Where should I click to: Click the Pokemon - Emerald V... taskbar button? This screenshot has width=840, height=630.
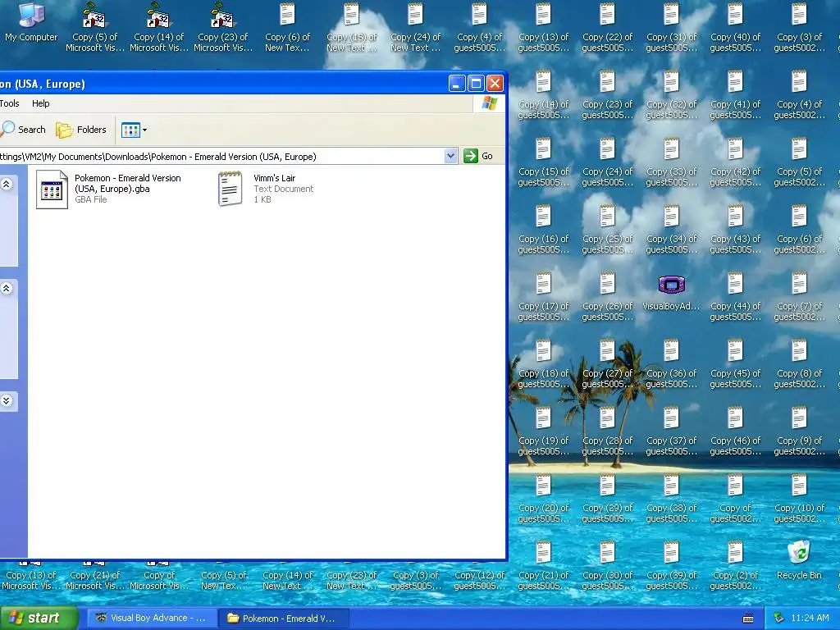[284, 619]
